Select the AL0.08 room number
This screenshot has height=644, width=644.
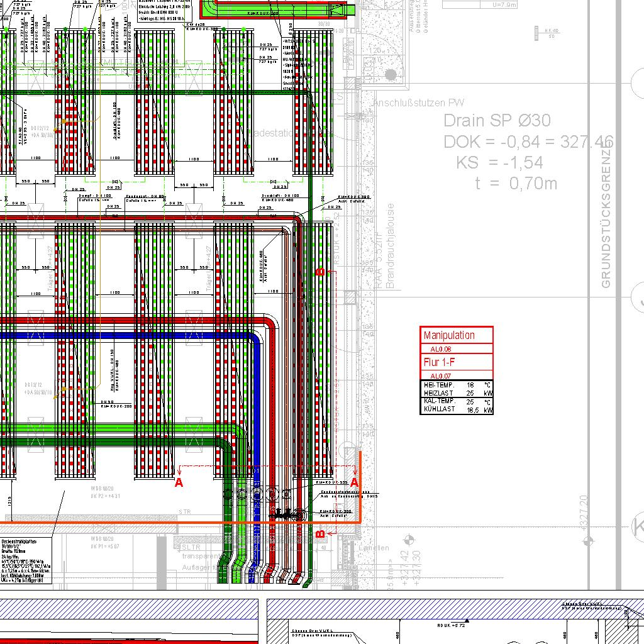[441, 348]
